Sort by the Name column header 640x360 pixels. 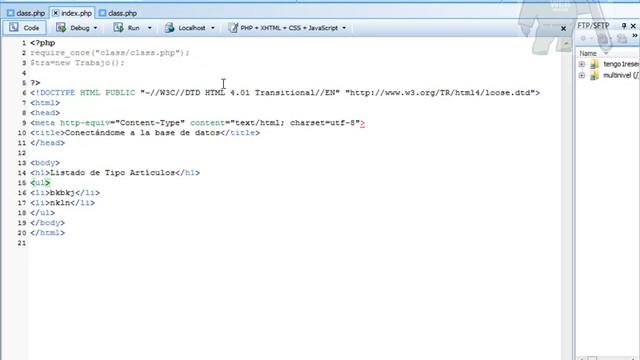(588, 53)
